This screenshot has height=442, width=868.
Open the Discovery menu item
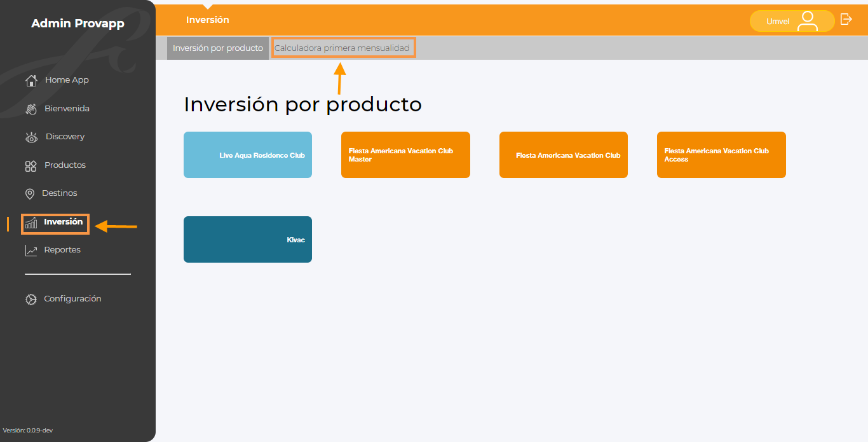point(65,137)
